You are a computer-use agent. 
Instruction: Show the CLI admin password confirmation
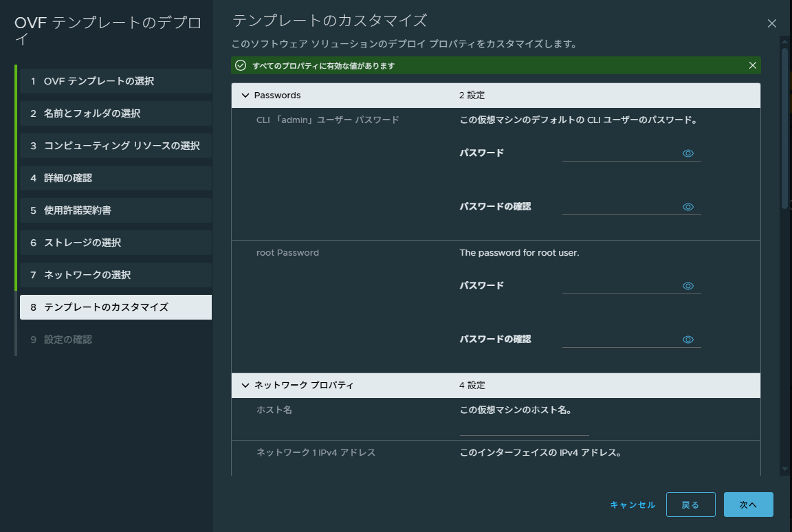point(687,206)
